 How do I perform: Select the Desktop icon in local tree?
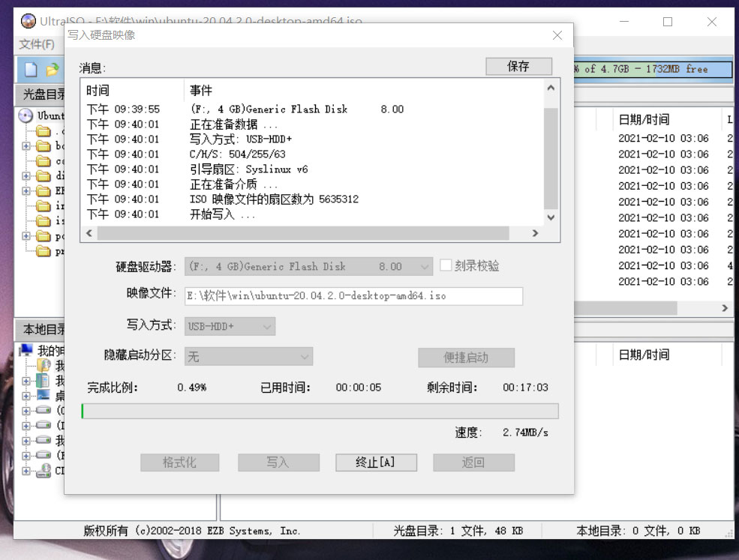pyautogui.click(x=44, y=395)
